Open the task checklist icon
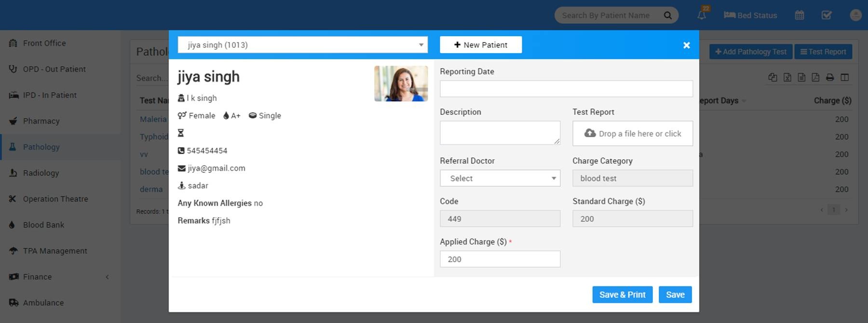 click(827, 15)
